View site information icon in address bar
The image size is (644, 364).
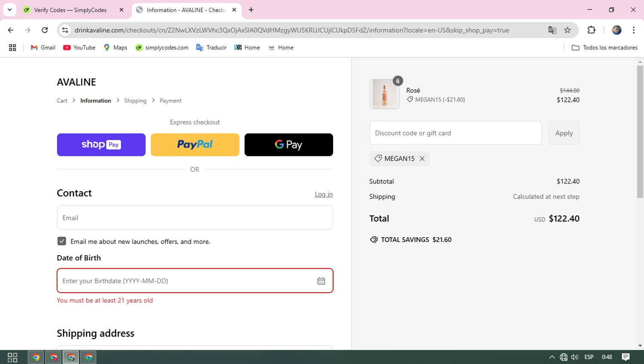(65, 30)
